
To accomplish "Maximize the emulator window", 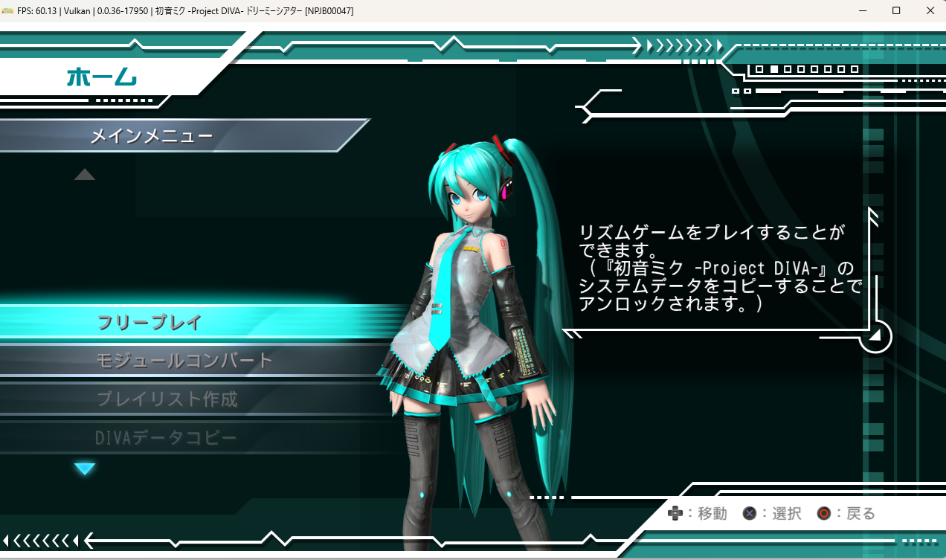I will [x=896, y=10].
